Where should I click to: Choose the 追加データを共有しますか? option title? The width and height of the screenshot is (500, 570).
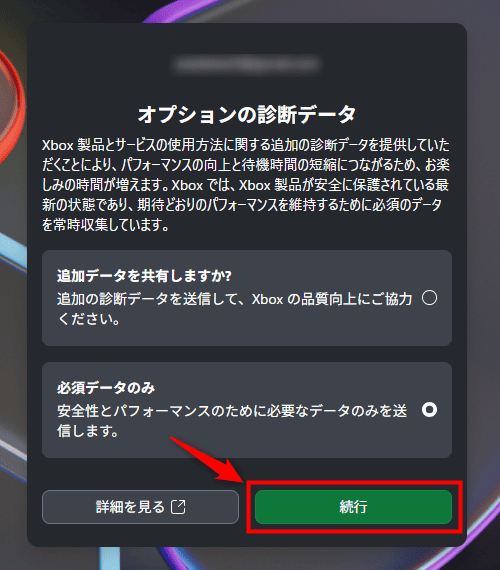point(144,276)
